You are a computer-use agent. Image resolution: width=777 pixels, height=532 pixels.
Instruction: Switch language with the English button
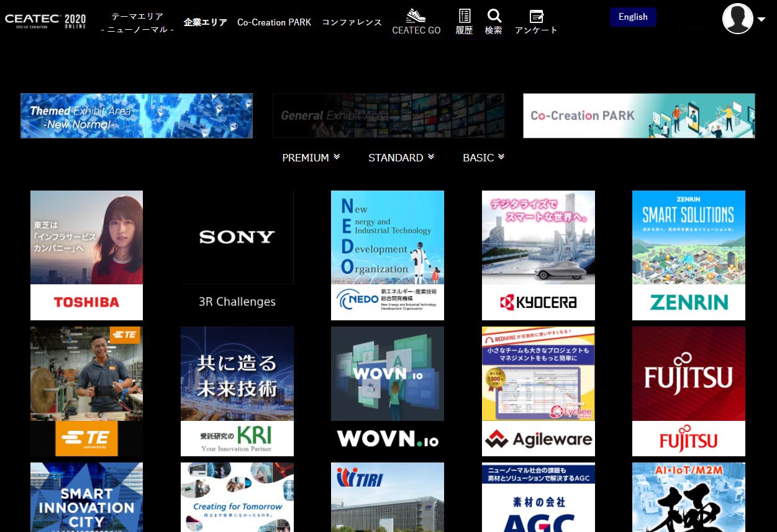(x=633, y=17)
